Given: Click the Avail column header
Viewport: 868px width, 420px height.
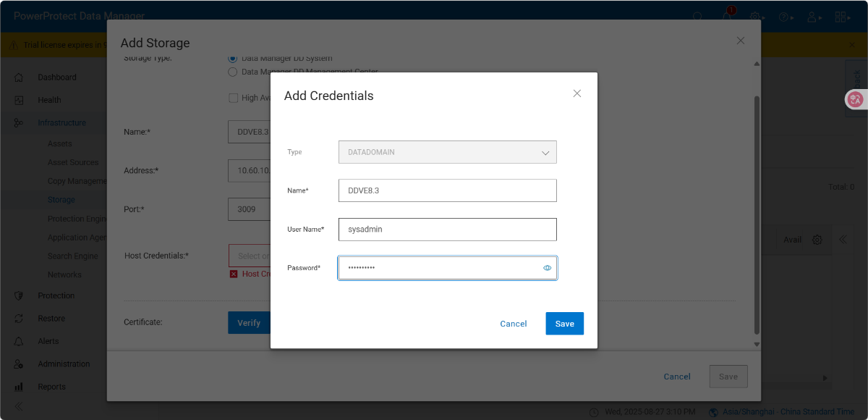Looking at the screenshot, I should coord(793,240).
